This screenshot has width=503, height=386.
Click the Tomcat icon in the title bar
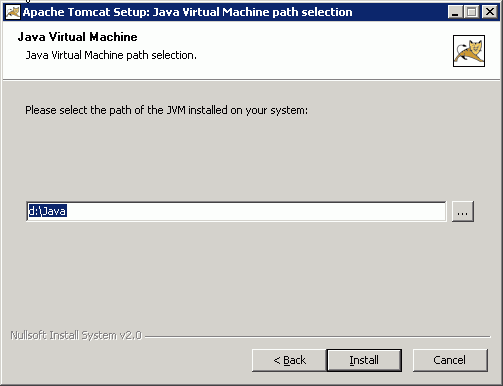click(13, 12)
